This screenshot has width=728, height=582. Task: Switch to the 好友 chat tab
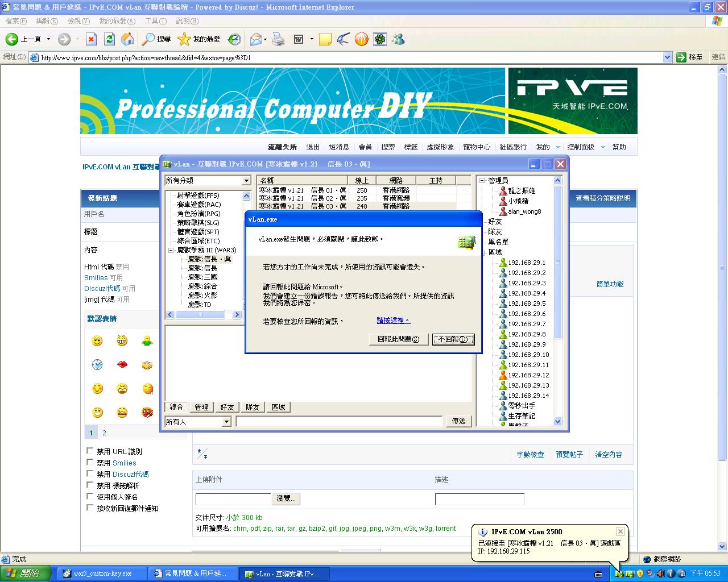pos(227,407)
